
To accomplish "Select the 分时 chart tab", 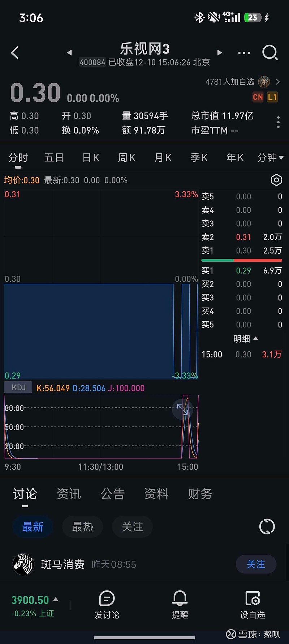I will pos(18,158).
